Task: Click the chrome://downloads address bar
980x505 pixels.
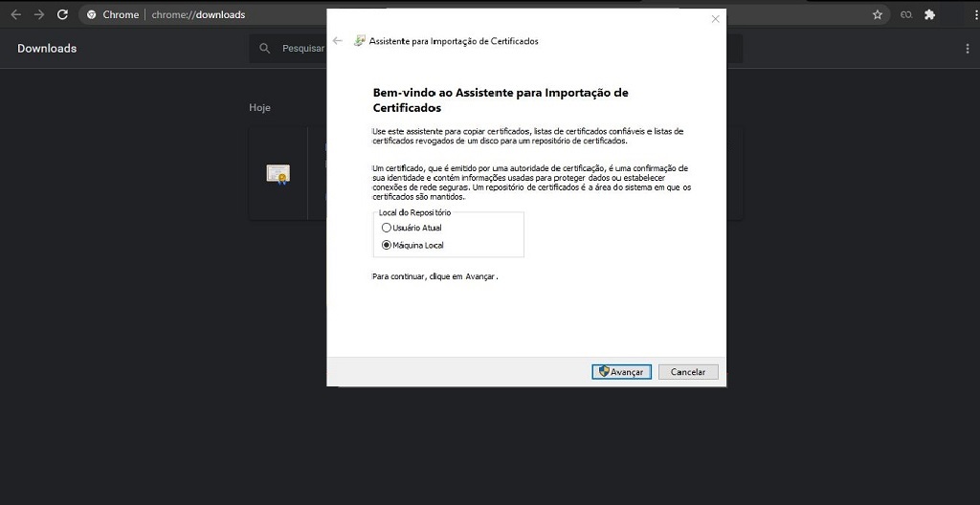Action: coord(198,15)
